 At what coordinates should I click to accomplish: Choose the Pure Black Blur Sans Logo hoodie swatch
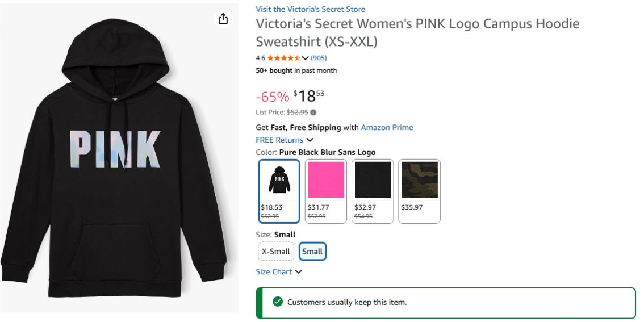coord(279,191)
